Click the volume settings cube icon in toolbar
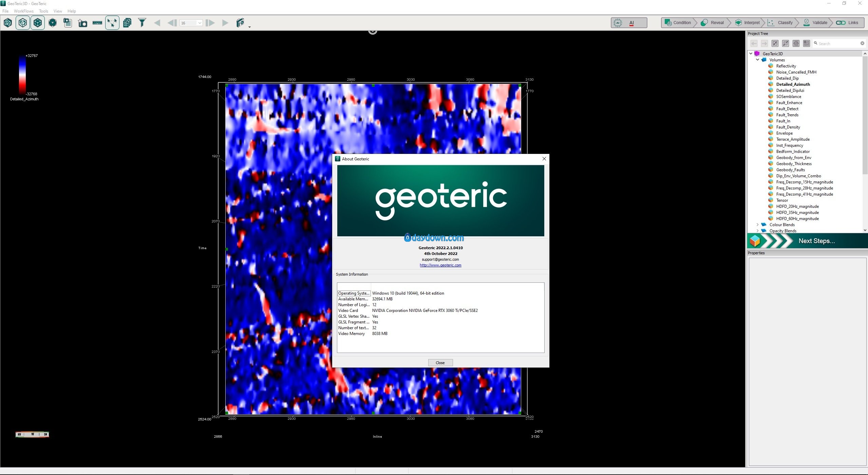 coord(240,23)
